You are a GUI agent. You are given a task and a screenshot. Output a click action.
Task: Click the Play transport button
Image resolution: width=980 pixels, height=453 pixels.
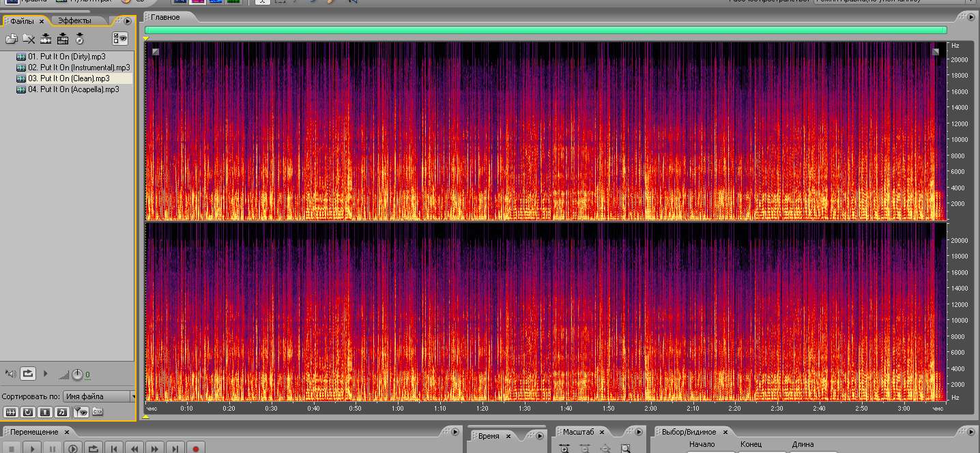32,448
